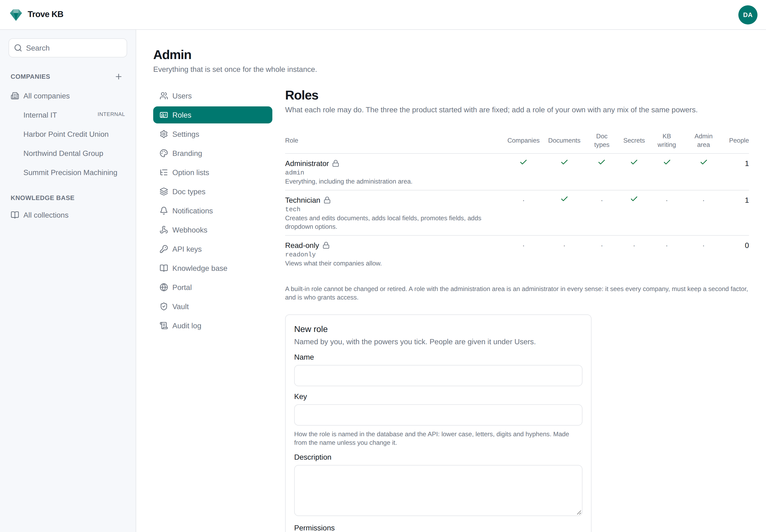
Task: Click the Vault shield icon
Action: pos(164,307)
